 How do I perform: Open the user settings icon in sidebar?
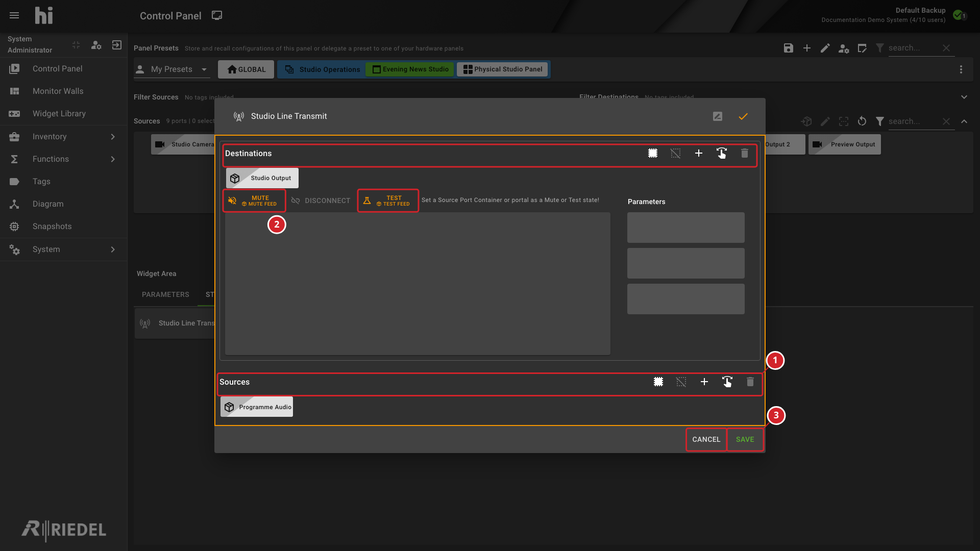[x=96, y=45]
